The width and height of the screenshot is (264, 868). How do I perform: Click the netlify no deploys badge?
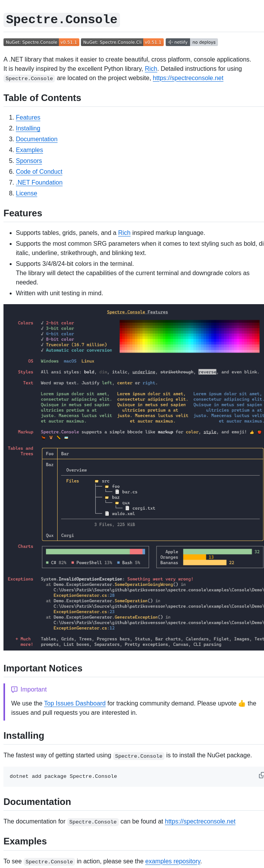pos(192,42)
